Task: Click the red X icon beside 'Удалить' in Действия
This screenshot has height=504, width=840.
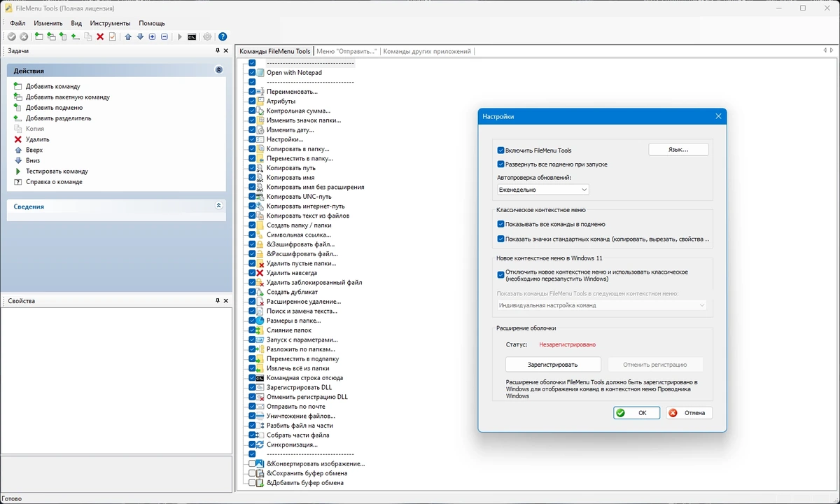Action: coord(18,139)
